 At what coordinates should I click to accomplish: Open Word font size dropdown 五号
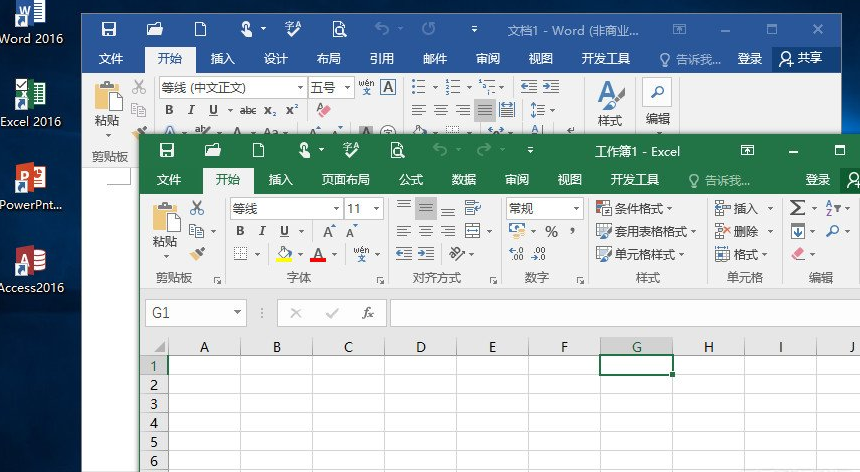(347, 88)
